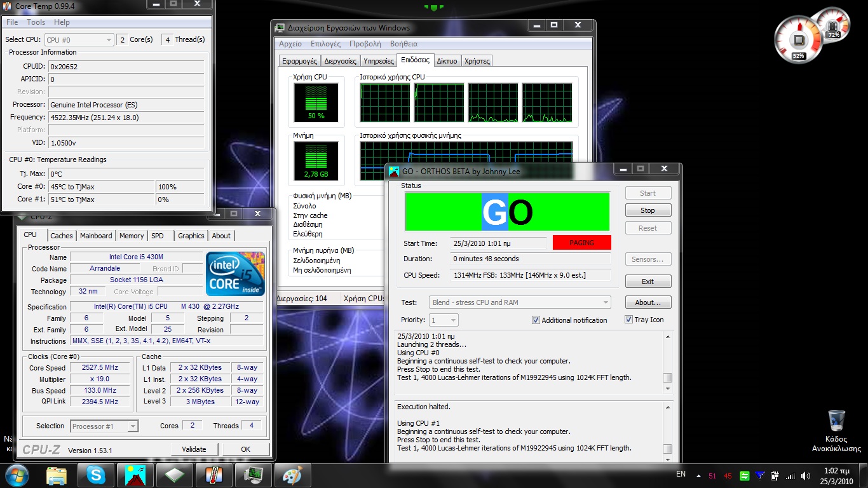Open the Tools menu in Core Temp
Viewport: 868px width, 488px height.
[36, 22]
